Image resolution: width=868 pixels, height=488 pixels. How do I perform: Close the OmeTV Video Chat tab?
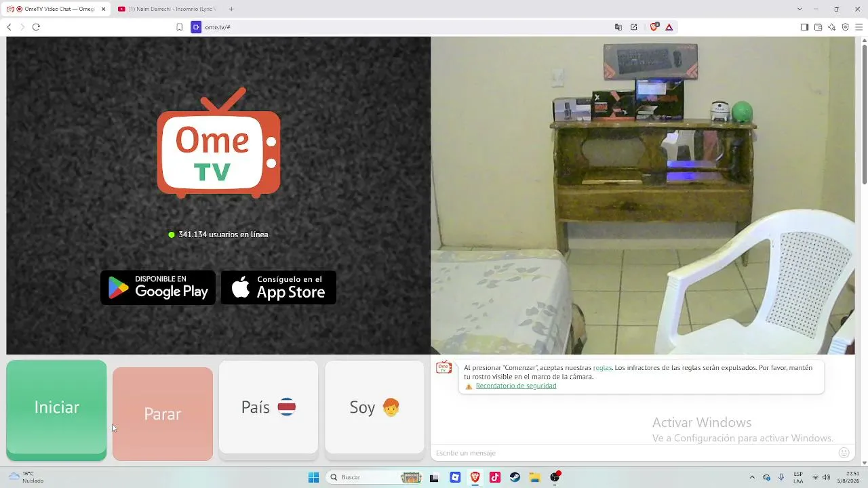(104, 9)
